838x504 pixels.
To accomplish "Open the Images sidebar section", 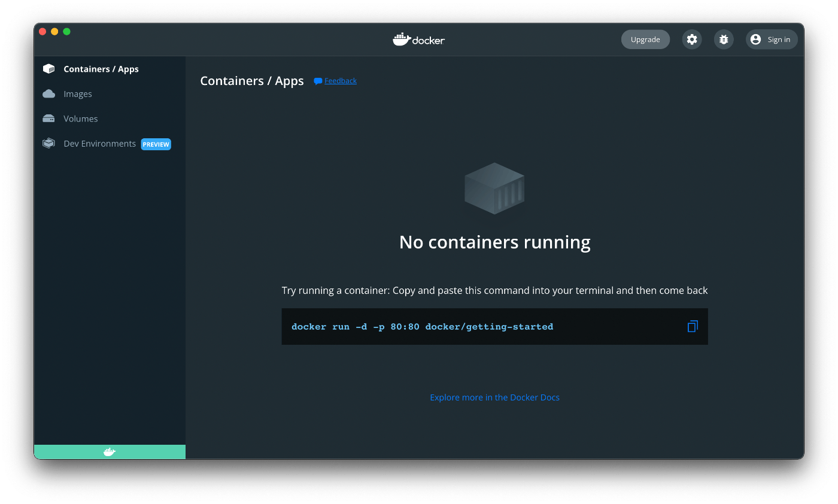I will pyautogui.click(x=110, y=94).
